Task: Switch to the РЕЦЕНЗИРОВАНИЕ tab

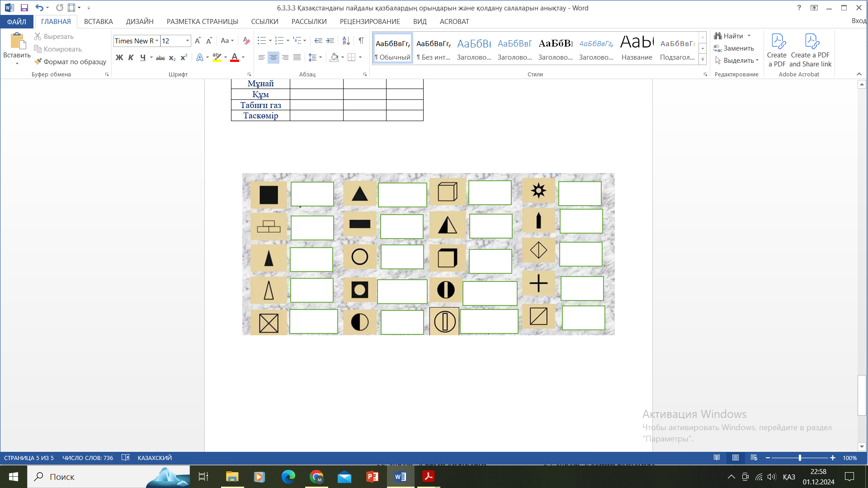Action: click(369, 21)
